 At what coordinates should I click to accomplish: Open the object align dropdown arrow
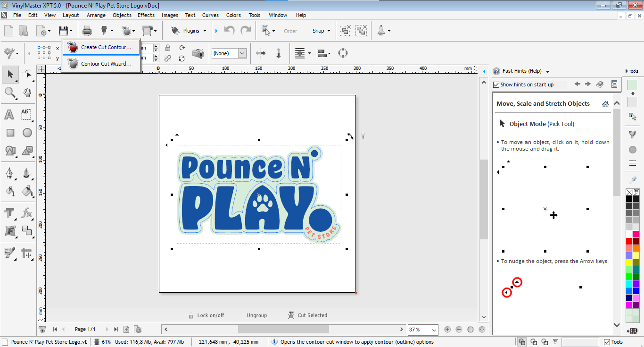(329, 53)
